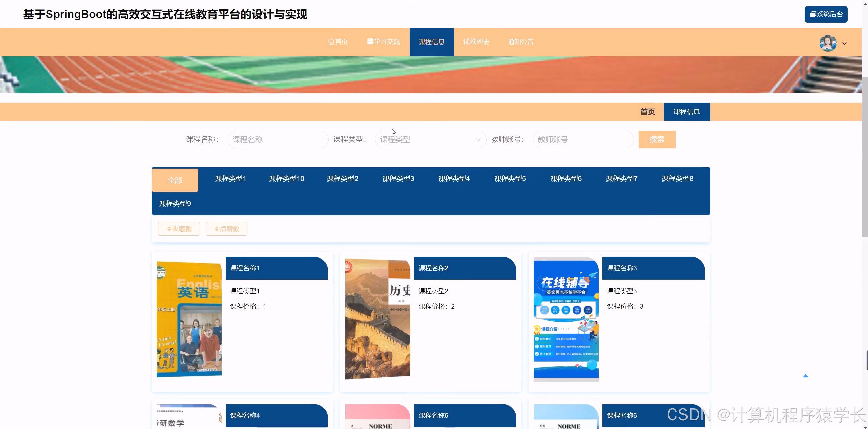Image resolution: width=868 pixels, height=429 pixels.
Task: Expand the account menu chevron beside avatar
Action: click(845, 44)
